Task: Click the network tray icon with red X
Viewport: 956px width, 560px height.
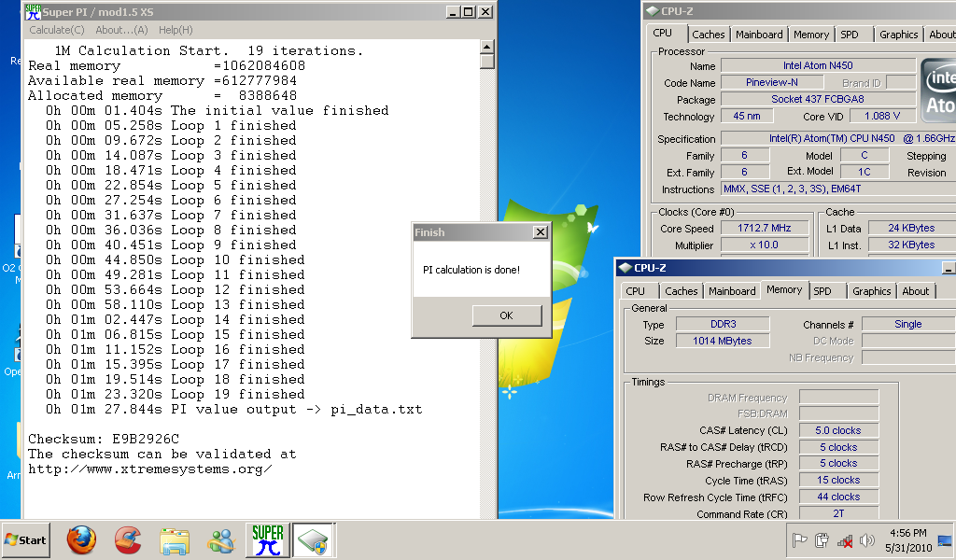Action: (844, 540)
